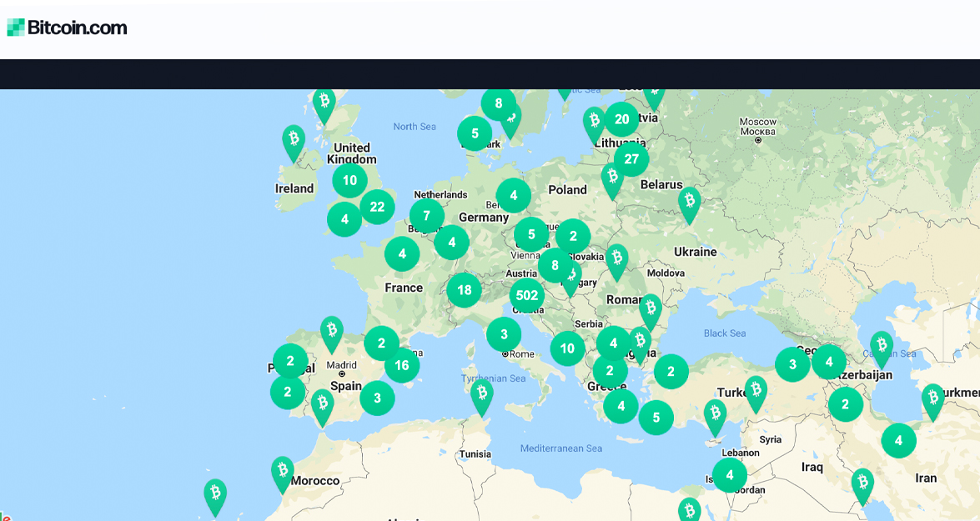The image size is (980, 521).
Task: Click the Tunisia country label
Action: click(475, 454)
